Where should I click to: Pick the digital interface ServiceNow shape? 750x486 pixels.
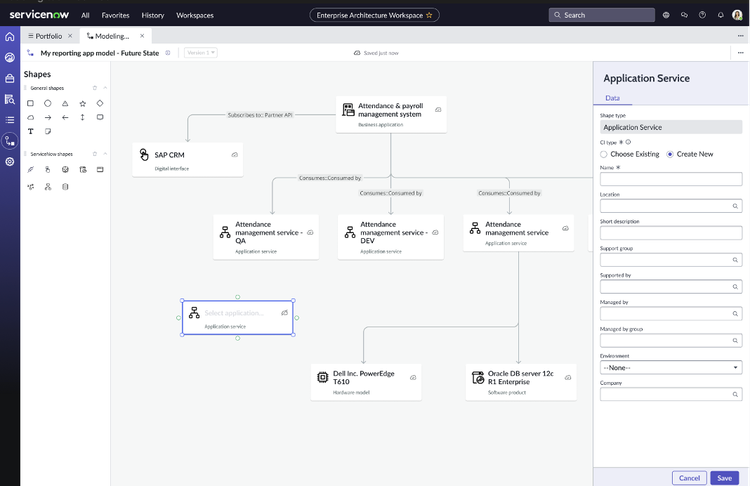(x=48, y=169)
